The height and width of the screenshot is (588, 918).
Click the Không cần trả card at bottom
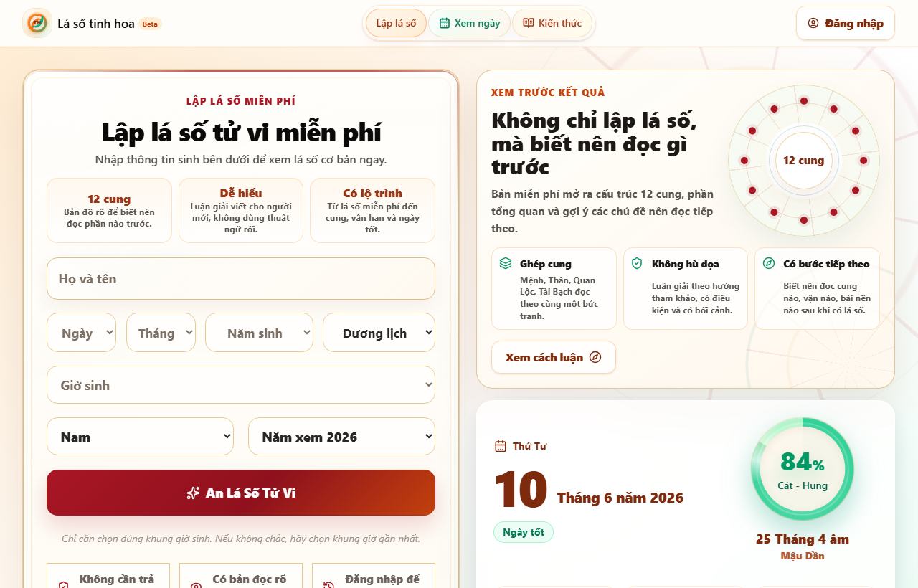tap(108, 576)
